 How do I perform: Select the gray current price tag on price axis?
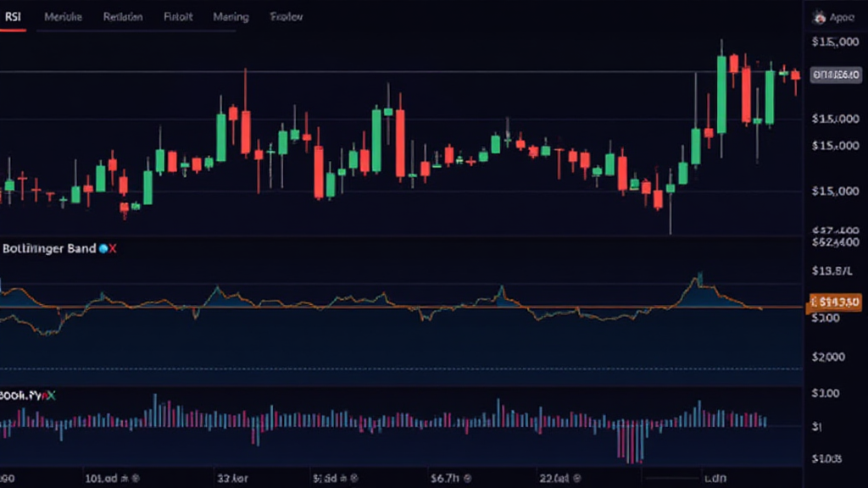[836, 75]
